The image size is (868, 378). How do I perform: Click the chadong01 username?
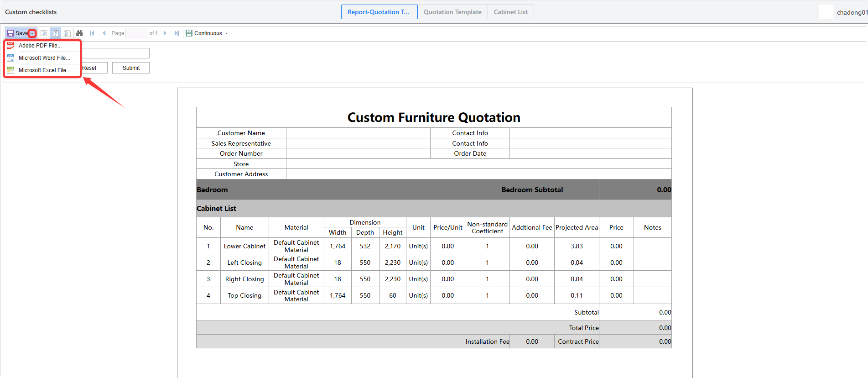(852, 12)
